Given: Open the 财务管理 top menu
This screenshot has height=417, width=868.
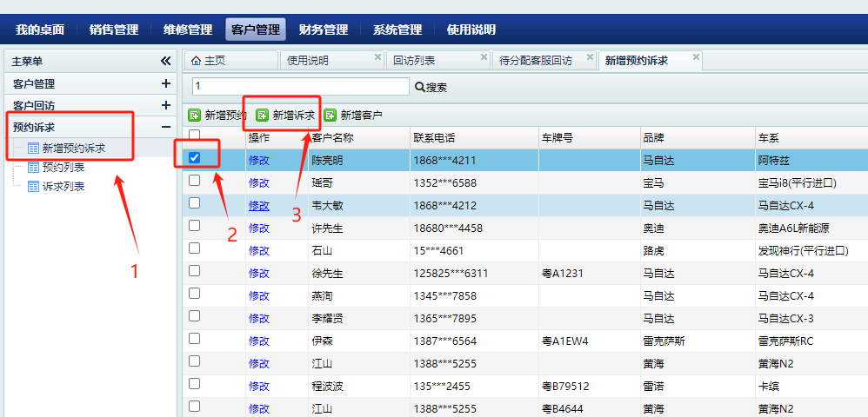Looking at the screenshot, I should pyautogui.click(x=323, y=30).
